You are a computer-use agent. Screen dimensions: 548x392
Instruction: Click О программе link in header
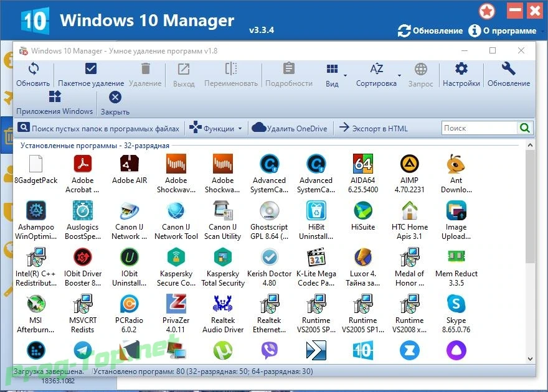click(x=503, y=30)
